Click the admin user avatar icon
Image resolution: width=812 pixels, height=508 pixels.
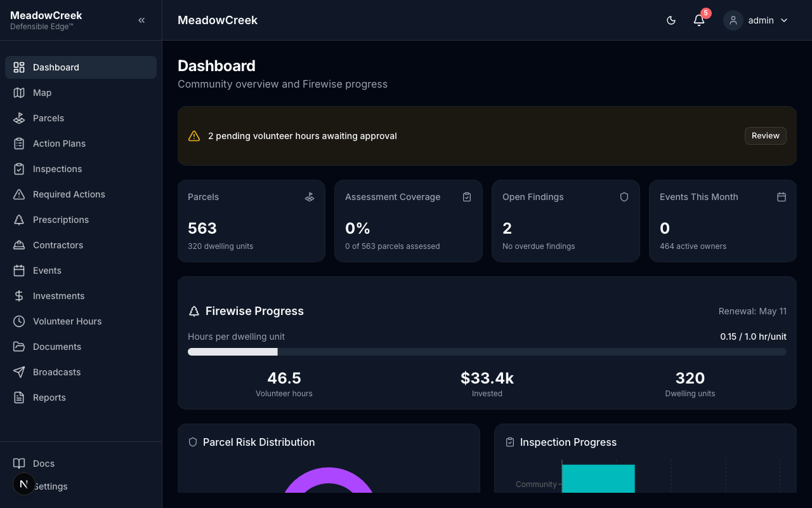[733, 20]
